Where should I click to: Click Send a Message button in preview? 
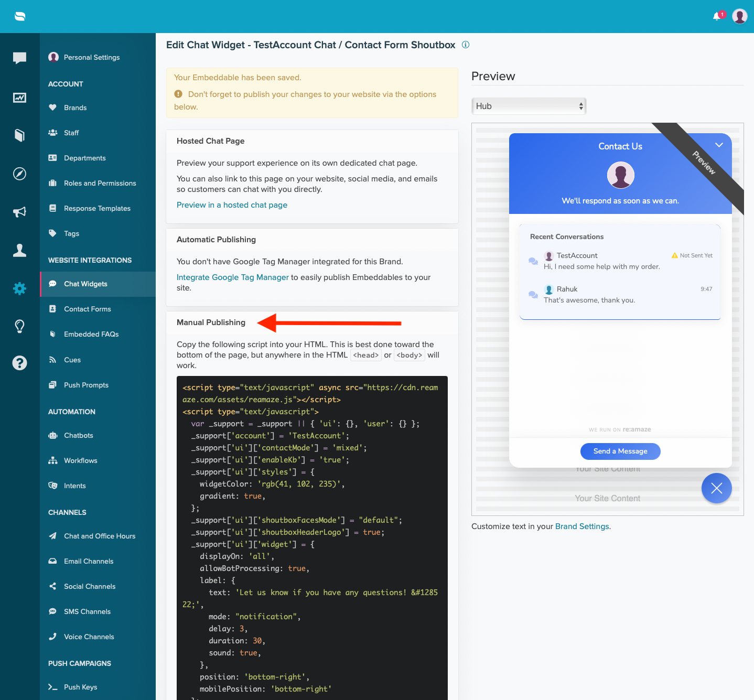pos(620,451)
